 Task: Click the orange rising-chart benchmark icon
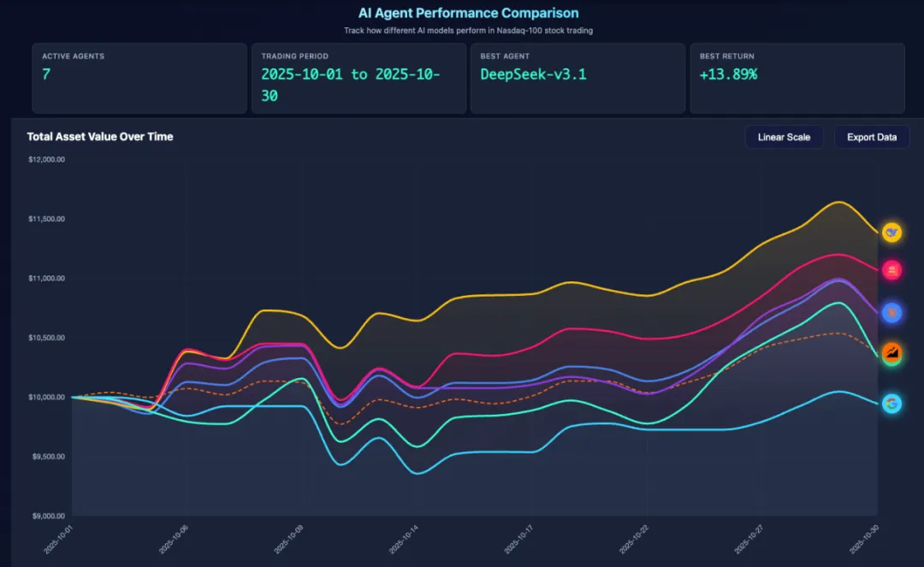coord(891,352)
